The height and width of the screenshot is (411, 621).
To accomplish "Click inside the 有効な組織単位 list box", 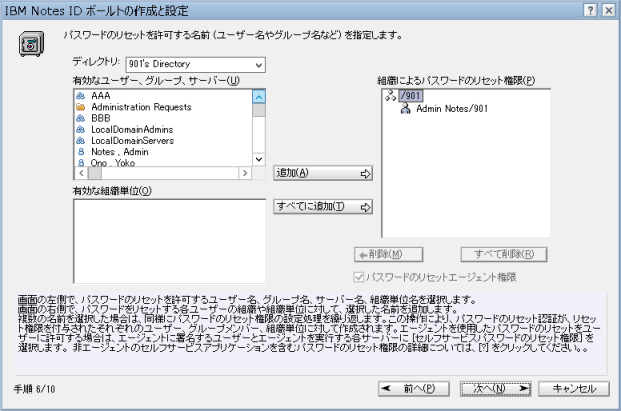I will (x=170, y=241).
